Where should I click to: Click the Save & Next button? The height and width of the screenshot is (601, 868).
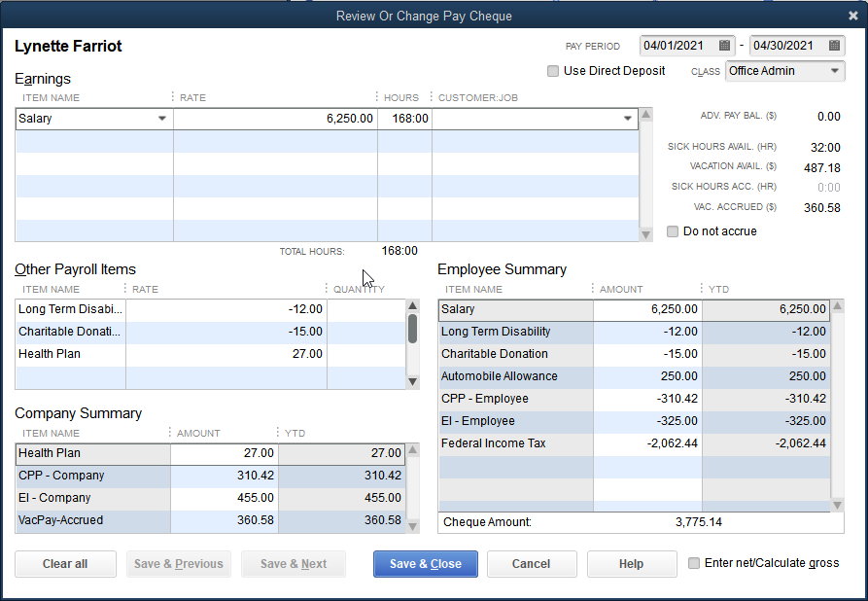pos(294,564)
